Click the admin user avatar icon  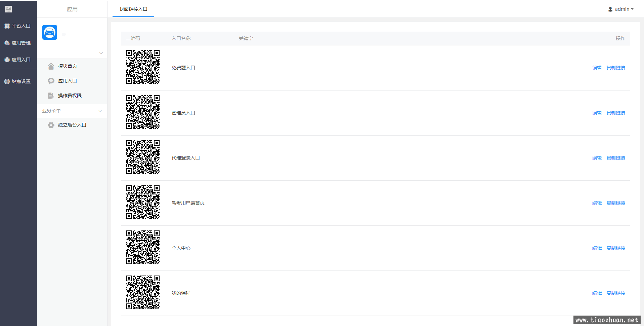pyautogui.click(x=610, y=9)
